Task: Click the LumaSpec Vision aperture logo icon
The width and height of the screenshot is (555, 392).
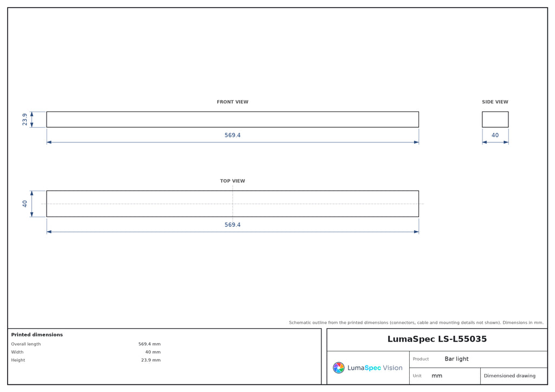Action: tap(338, 368)
